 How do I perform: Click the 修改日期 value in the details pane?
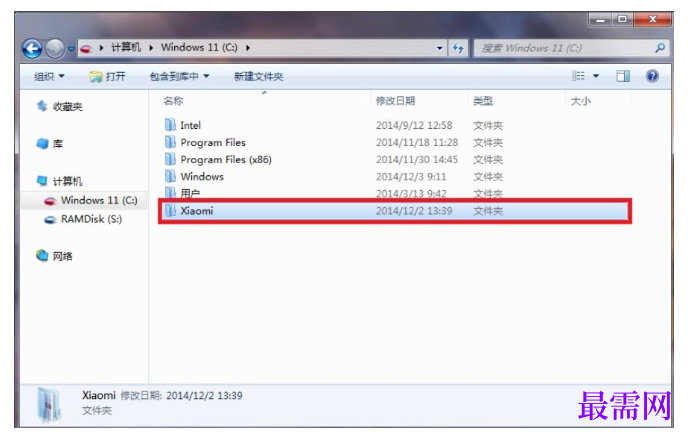(x=204, y=396)
